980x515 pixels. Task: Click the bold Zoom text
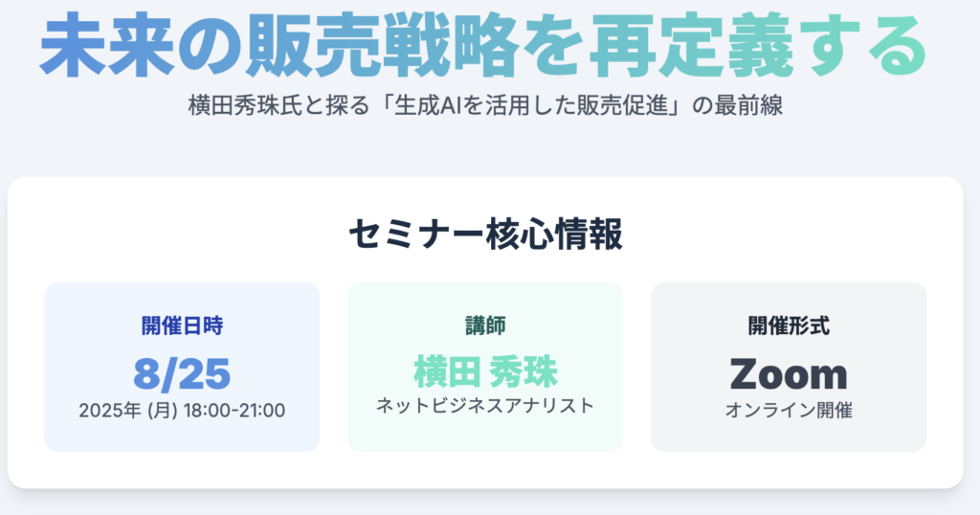789,373
